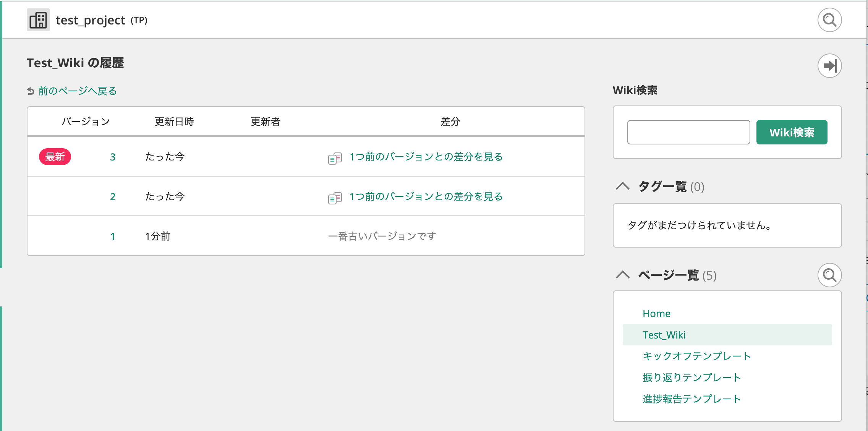The width and height of the screenshot is (868, 431).
Task: View diff link for version 3
Action: 426,157
